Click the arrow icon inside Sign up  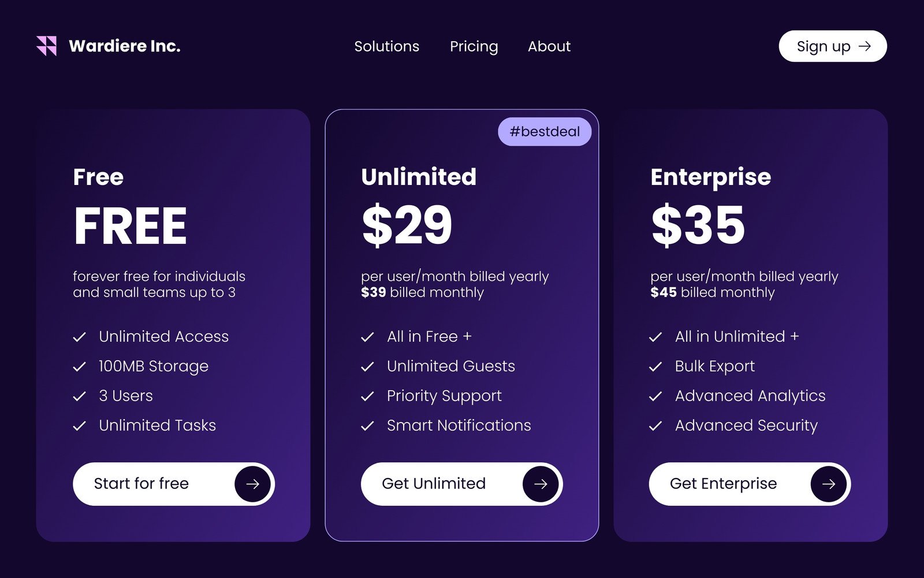pyautogui.click(x=866, y=46)
